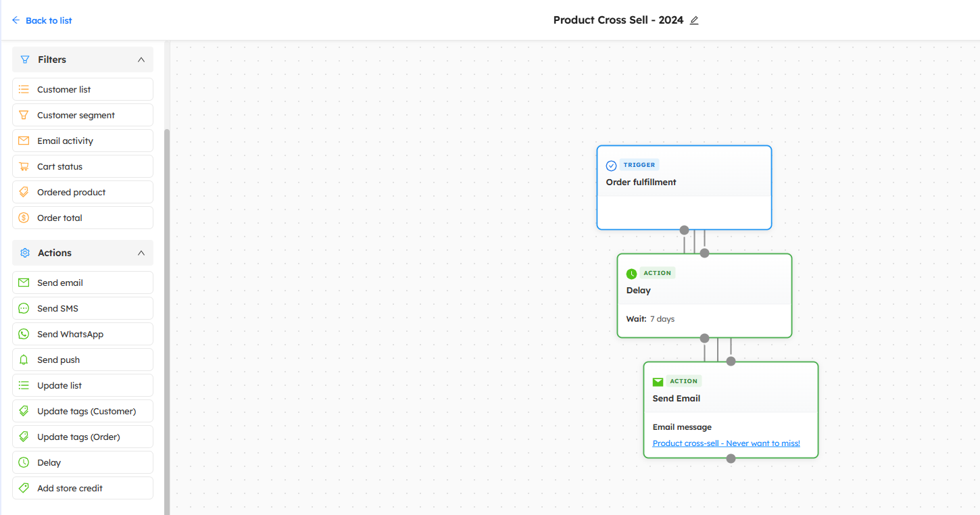
Task: Click the Send push bell icon
Action: coord(24,360)
